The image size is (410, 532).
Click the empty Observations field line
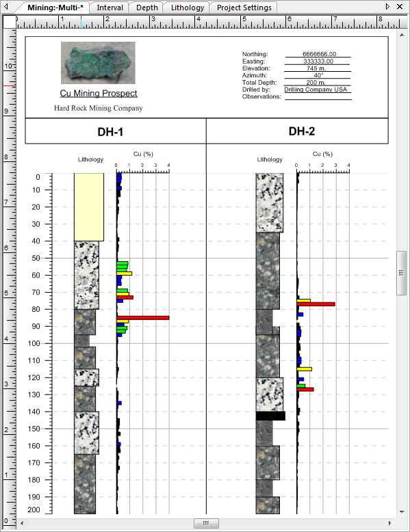point(318,96)
